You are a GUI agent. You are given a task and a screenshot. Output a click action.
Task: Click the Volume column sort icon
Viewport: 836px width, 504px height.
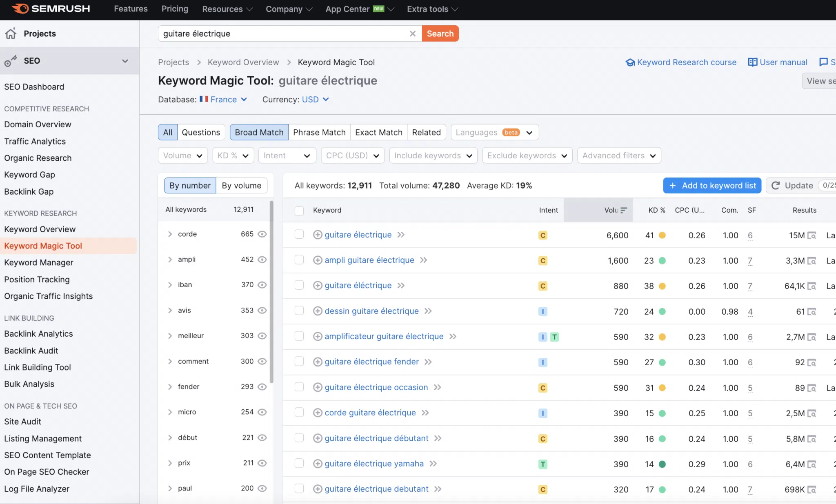click(x=623, y=210)
